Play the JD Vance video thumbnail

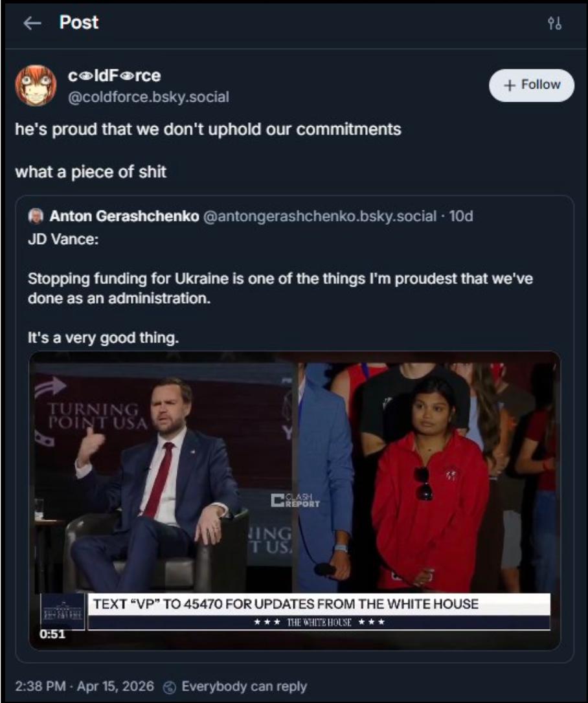click(295, 500)
